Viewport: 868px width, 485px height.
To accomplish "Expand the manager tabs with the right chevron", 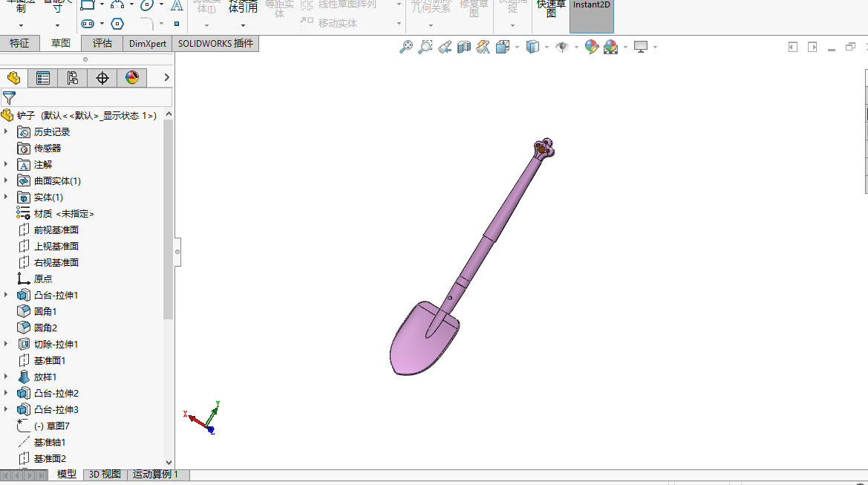I will point(166,77).
